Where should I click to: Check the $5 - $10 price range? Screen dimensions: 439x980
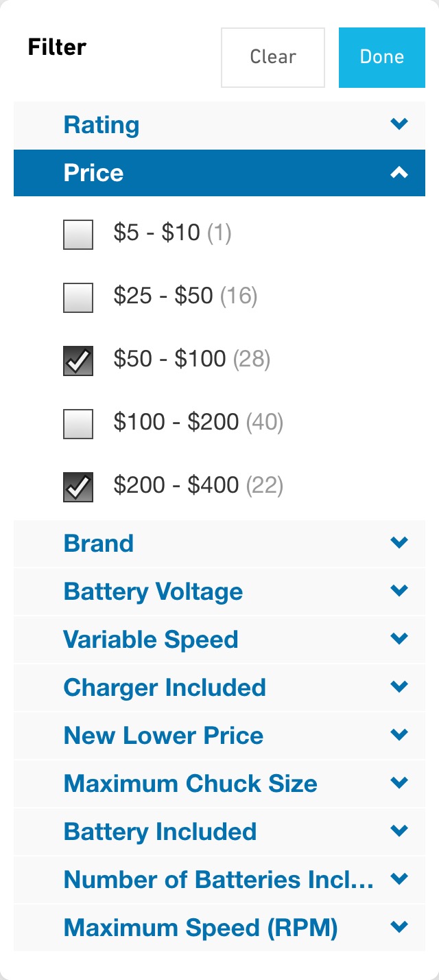[78, 233]
